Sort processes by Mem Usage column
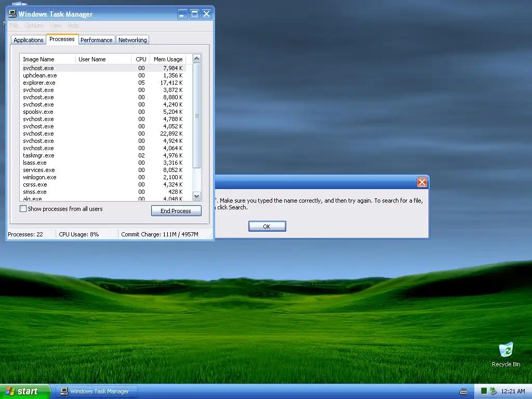 point(168,59)
